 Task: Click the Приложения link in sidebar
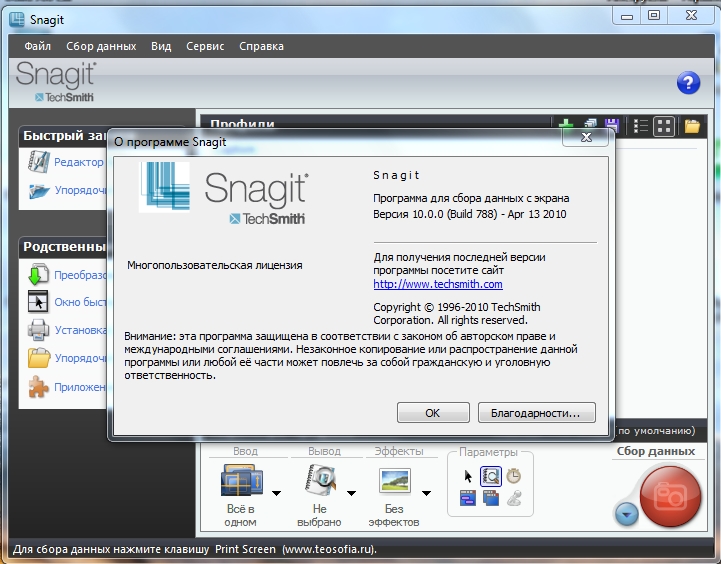point(80,387)
